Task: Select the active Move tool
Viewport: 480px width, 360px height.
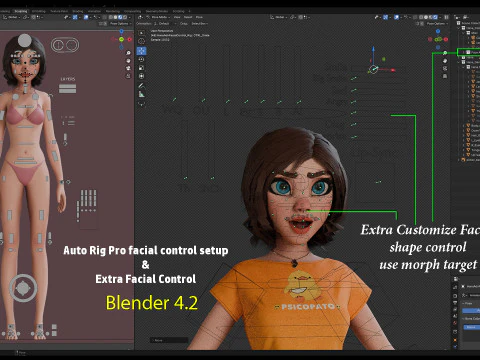Action: 141,51
